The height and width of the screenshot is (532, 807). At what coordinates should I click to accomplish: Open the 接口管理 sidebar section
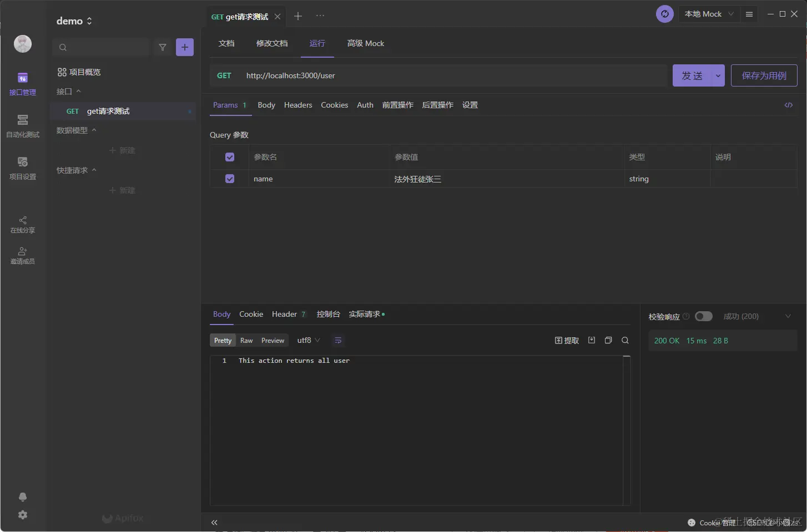[22, 84]
